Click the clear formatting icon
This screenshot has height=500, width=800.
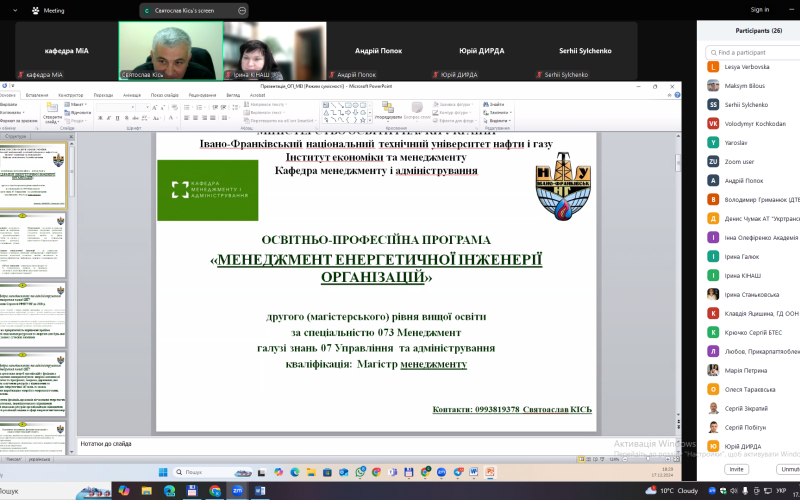[174, 107]
